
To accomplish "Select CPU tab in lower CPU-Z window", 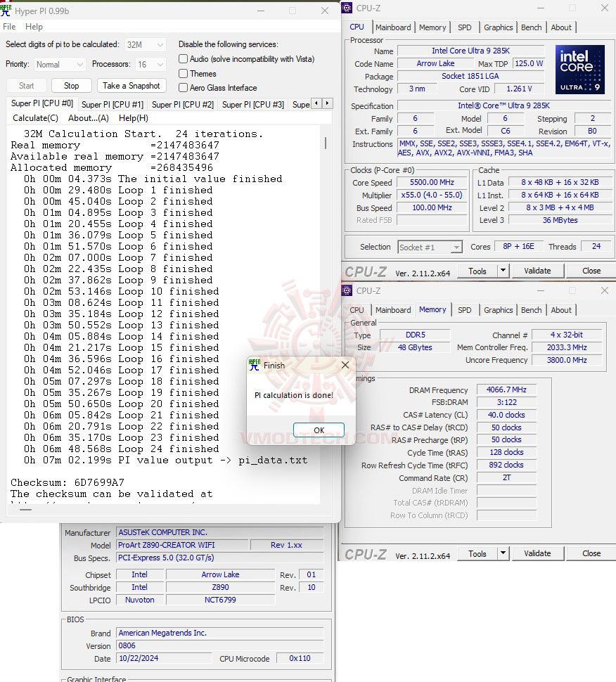I will coord(357,310).
